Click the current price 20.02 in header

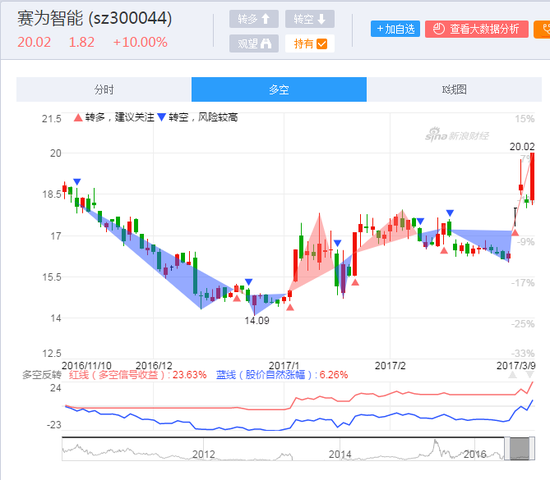[34, 42]
